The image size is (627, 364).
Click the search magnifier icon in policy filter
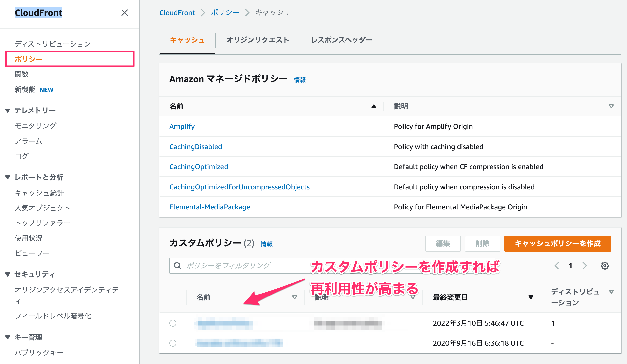point(177,266)
